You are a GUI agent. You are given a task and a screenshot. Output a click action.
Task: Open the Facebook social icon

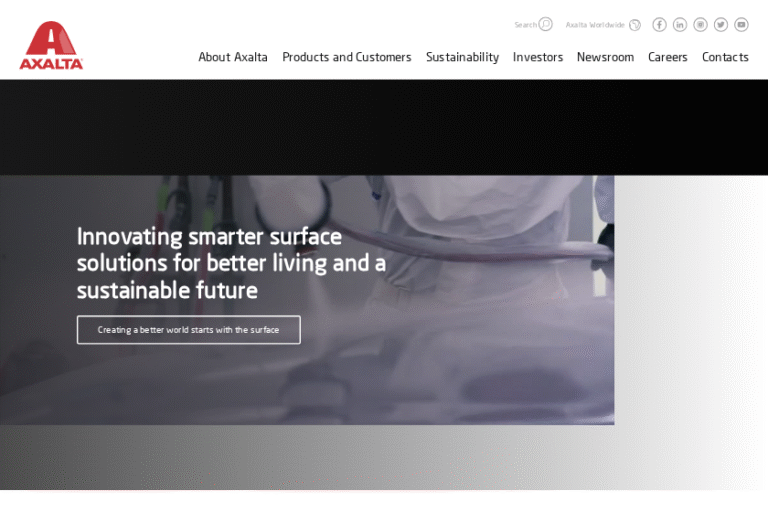tap(659, 24)
